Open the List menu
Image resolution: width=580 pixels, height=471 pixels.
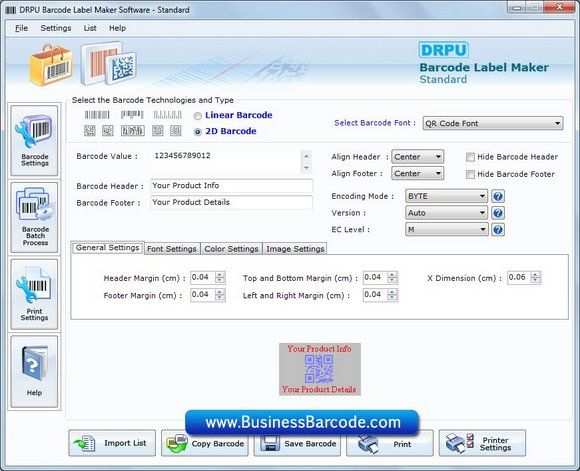tap(90, 28)
